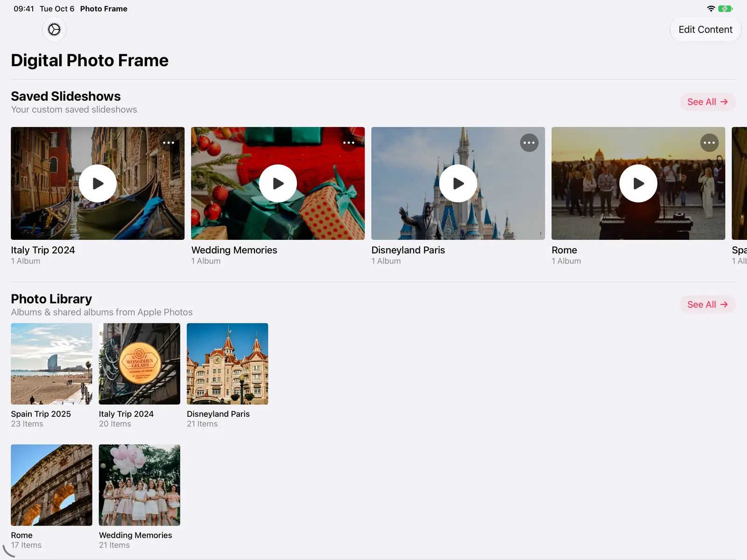Click the Edit Content button

click(x=705, y=29)
